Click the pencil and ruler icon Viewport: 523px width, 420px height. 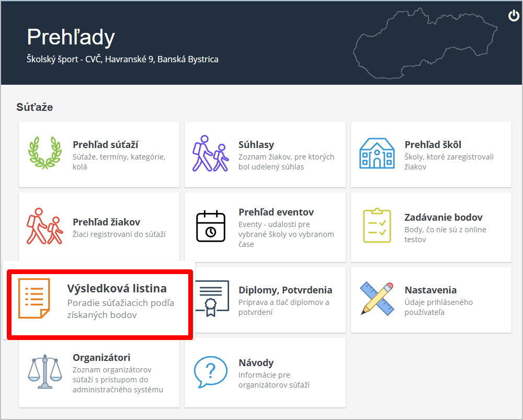(377, 299)
